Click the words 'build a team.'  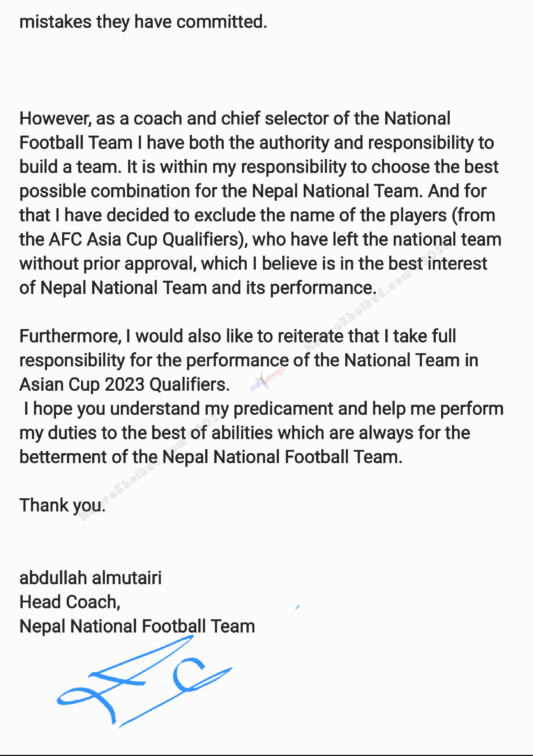coord(70,167)
